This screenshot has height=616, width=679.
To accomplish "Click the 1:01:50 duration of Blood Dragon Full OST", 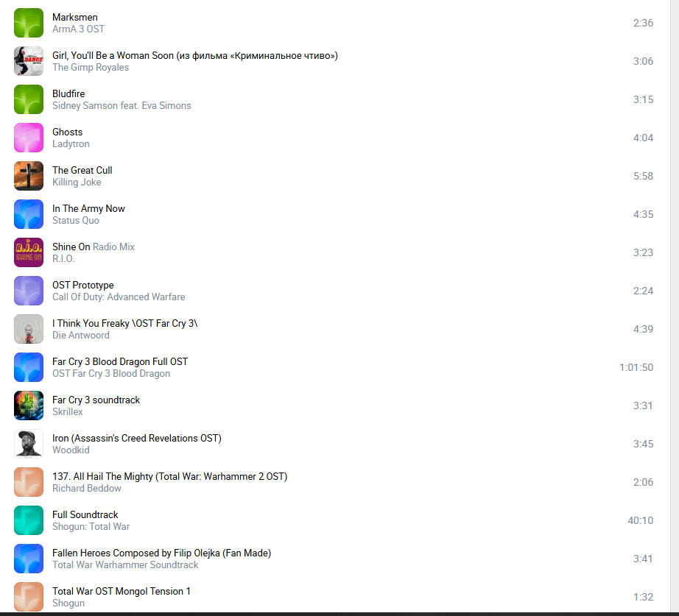I will (x=636, y=367).
